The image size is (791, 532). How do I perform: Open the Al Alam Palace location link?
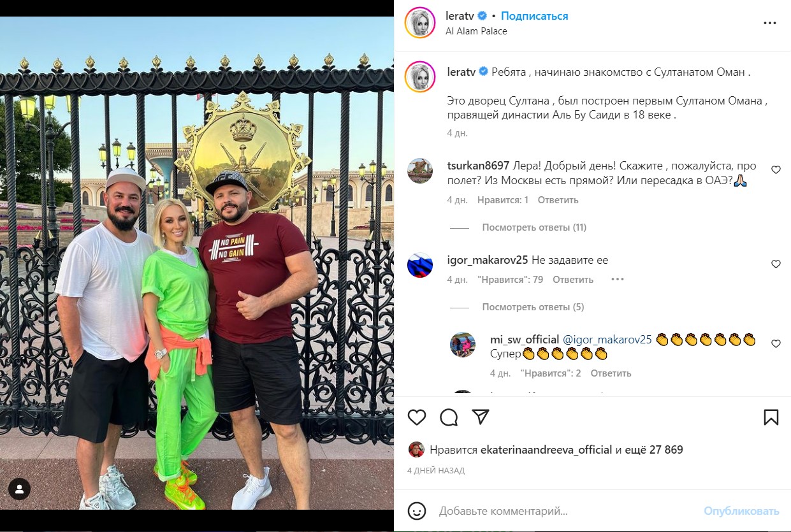[x=476, y=31]
